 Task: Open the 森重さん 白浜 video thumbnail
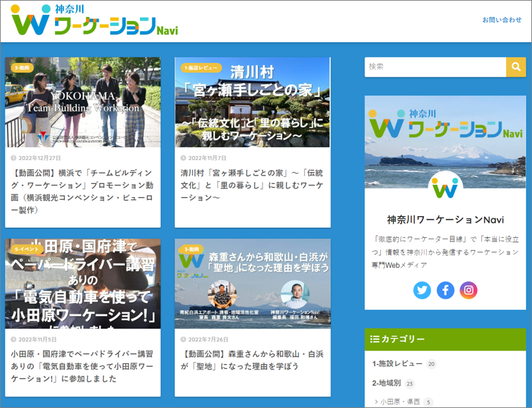pos(252,283)
